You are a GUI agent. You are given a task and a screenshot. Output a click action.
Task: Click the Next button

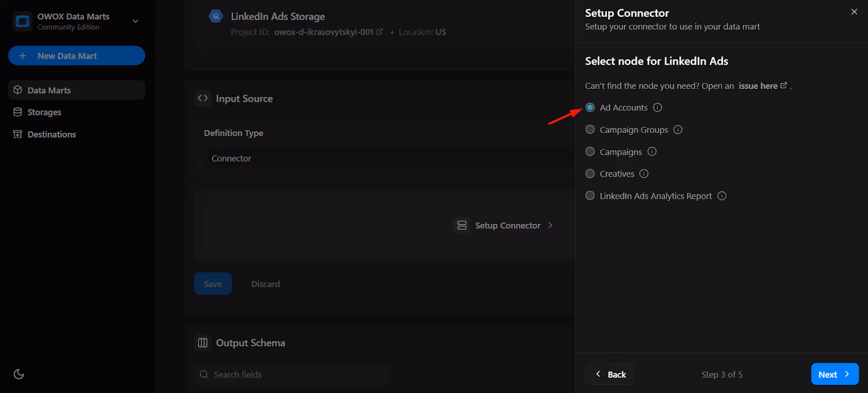coord(835,374)
